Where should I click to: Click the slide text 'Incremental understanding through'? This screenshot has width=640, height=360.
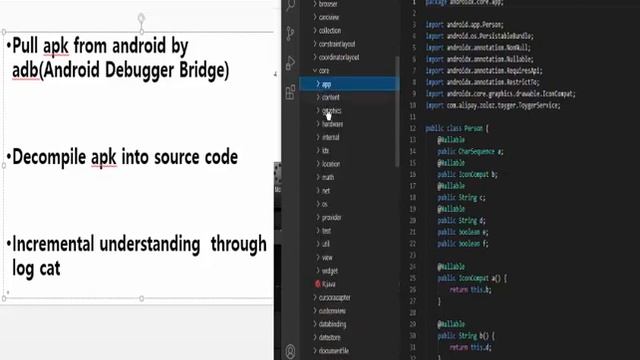[140, 244]
